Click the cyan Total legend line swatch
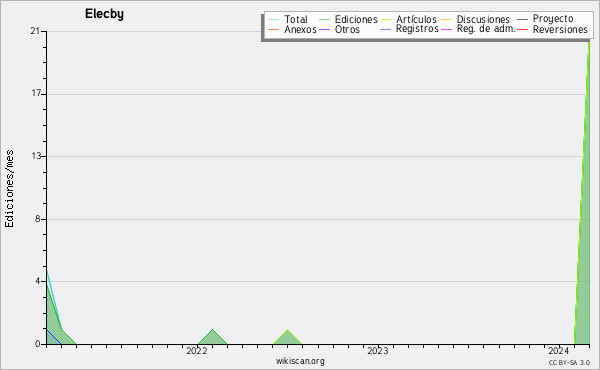The image size is (600, 370). (x=274, y=20)
